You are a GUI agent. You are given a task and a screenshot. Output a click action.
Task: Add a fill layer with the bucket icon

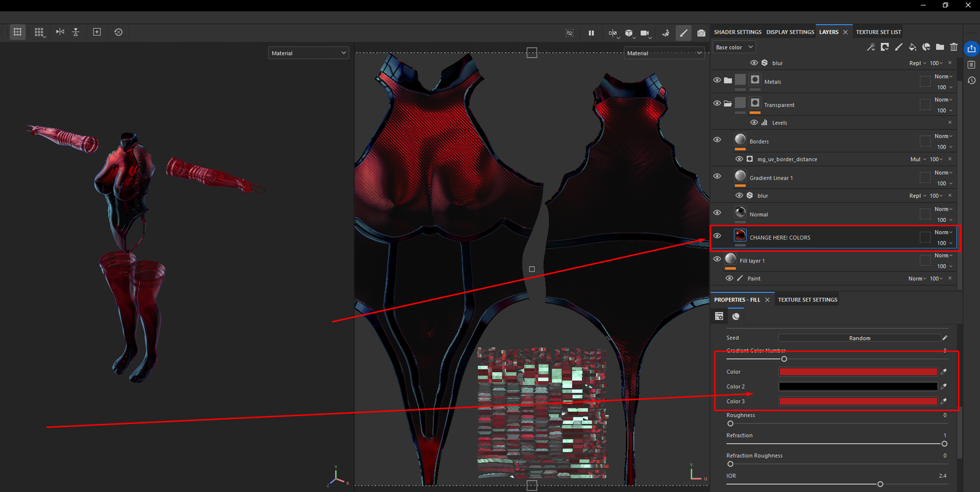pos(913,47)
